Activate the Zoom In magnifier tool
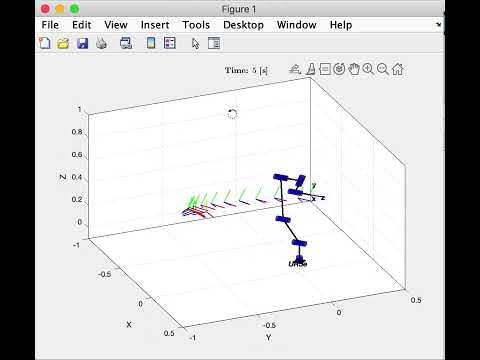The image size is (480, 360). [x=368, y=69]
